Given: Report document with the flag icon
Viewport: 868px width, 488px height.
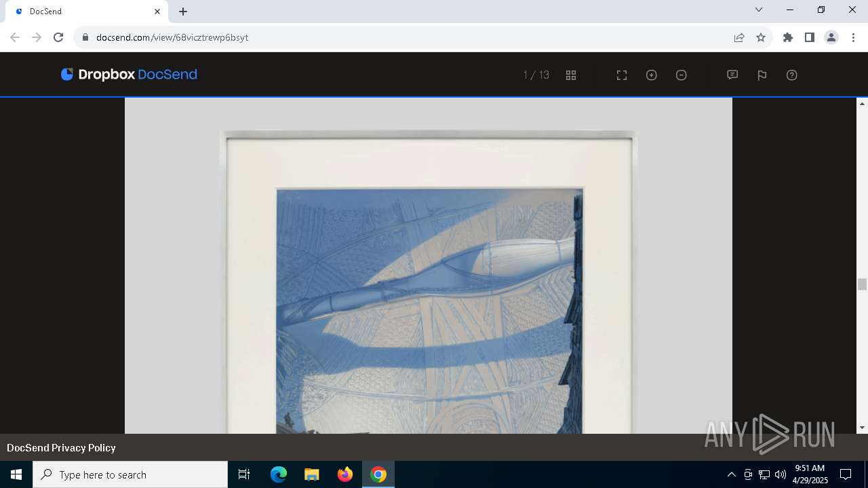Looking at the screenshot, I should [x=762, y=75].
